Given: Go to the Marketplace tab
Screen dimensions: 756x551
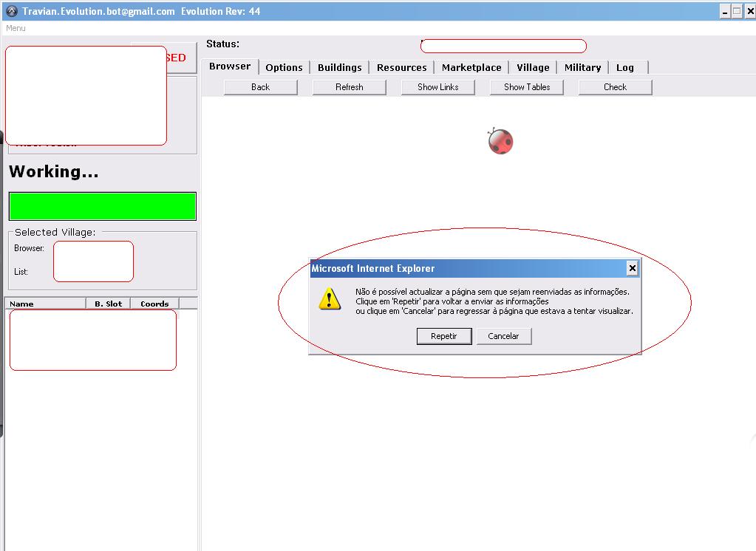Looking at the screenshot, I should click(471, 67).
